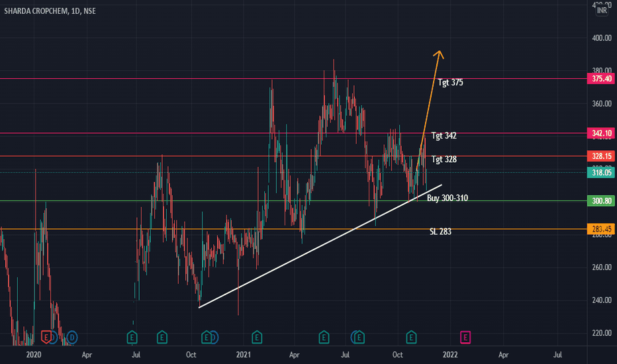
Task: Click the Apr label following 2022
Action: click(x=503, y=355)
